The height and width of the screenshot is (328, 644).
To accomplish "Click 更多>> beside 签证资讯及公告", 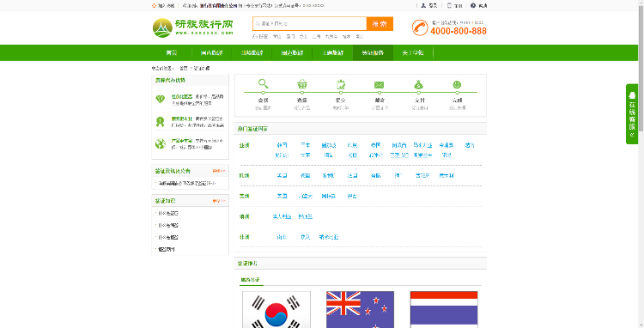I will 218,171.
